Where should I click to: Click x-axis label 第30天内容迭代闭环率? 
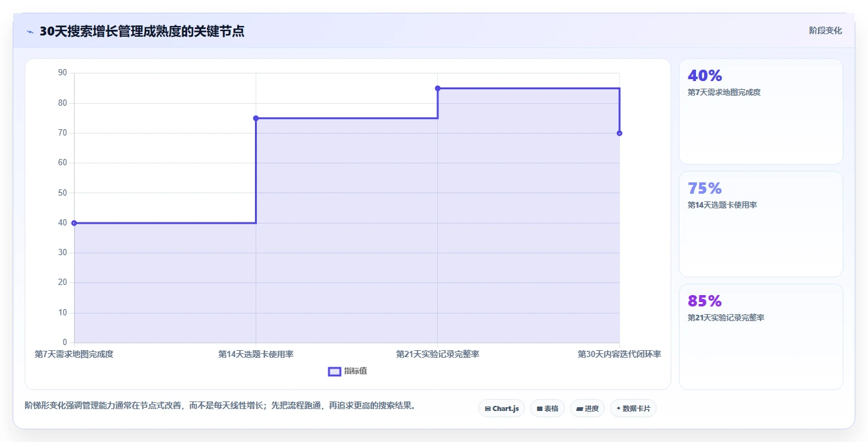click(619, 354)
